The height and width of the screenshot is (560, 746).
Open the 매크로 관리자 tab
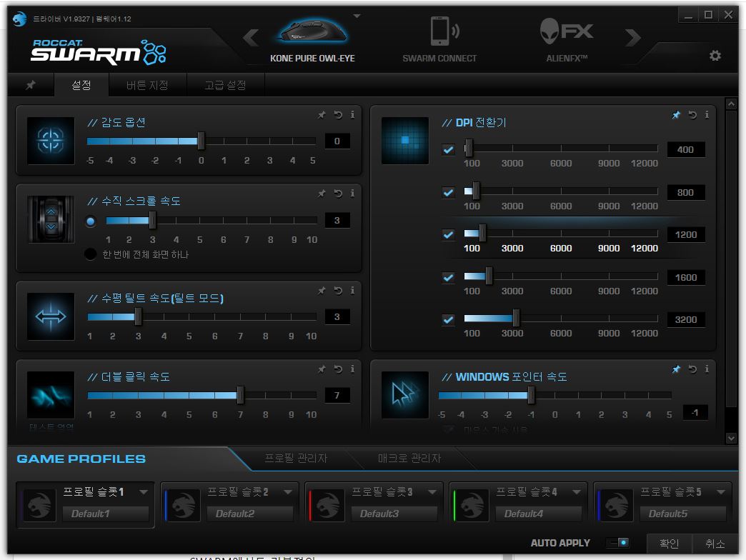pyautogui.click(x=409, y=459)
